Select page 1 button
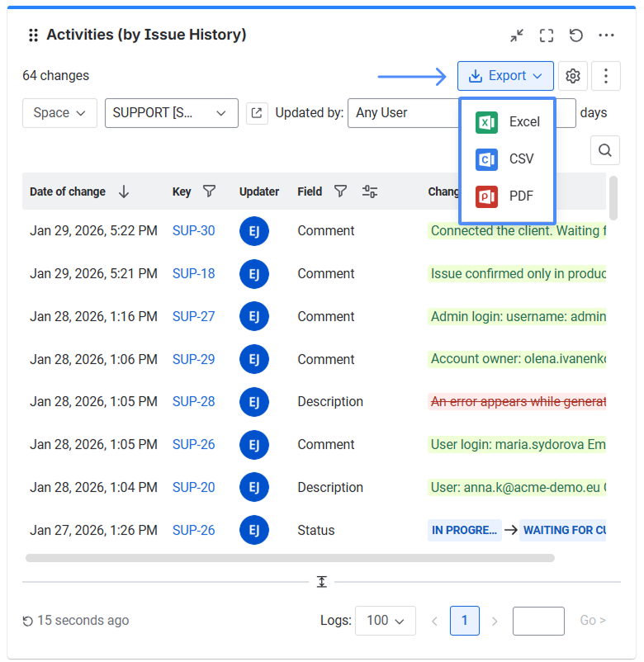The width and height of the screenshot is (644, 662). click(x=465, y=621)
